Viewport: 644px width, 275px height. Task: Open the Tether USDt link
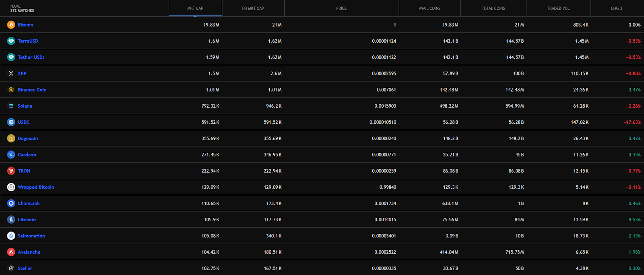tap(31, 57)
